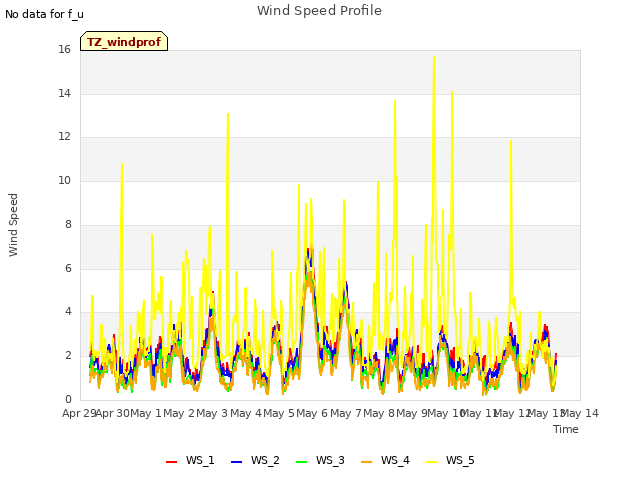
Task: Click the y-axis tick value 0
Action: pos(68,399)
